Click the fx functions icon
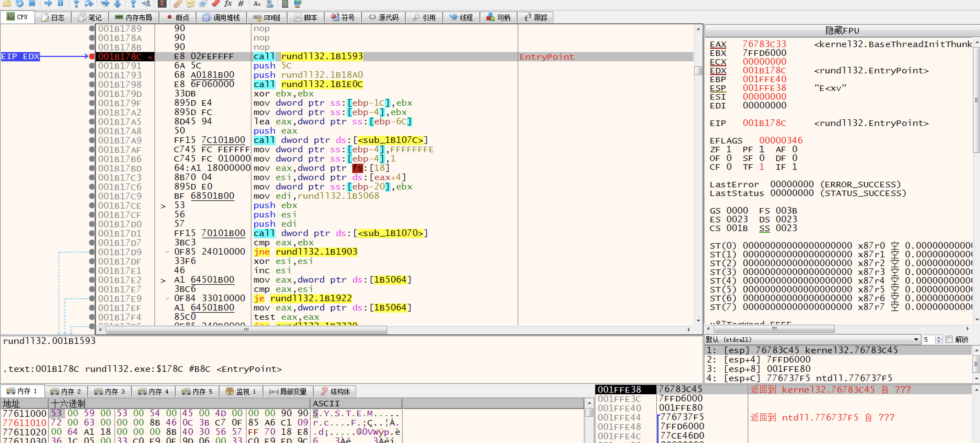This screenshot has height=443, width=980. pos(228,3)
